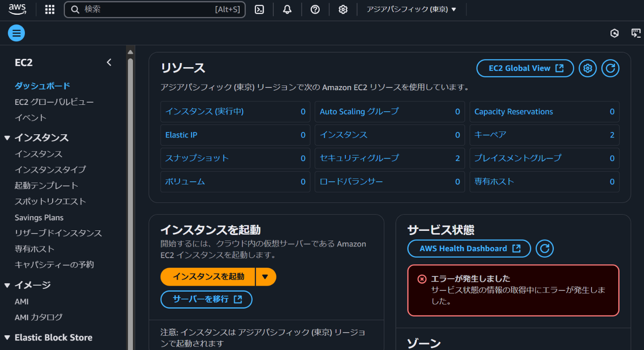The height and width of the screenshot is (350, 644).
Task: Open Elastic IP resource link
Action: (181, 135)
